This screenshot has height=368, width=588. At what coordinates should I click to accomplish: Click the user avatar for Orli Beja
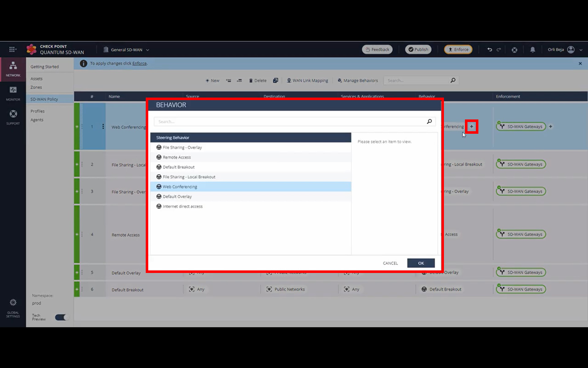coord(571,50)
